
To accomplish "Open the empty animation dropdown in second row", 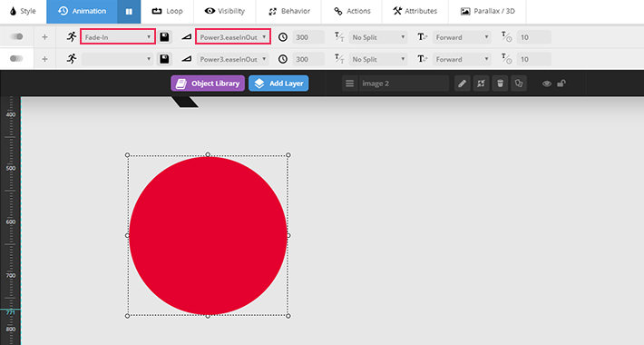I will click(118, 59).
